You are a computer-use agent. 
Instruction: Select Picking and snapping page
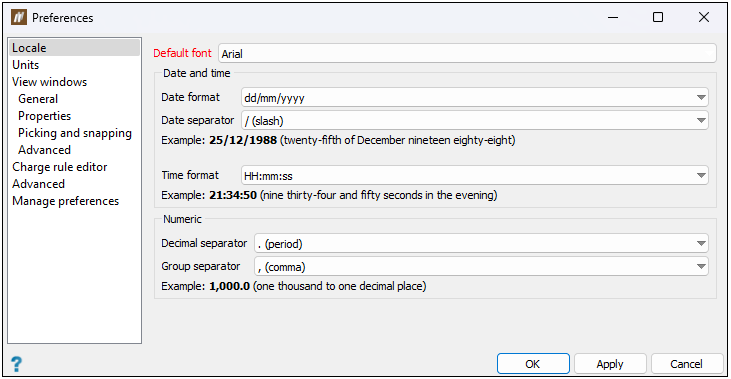click(75, 133)
